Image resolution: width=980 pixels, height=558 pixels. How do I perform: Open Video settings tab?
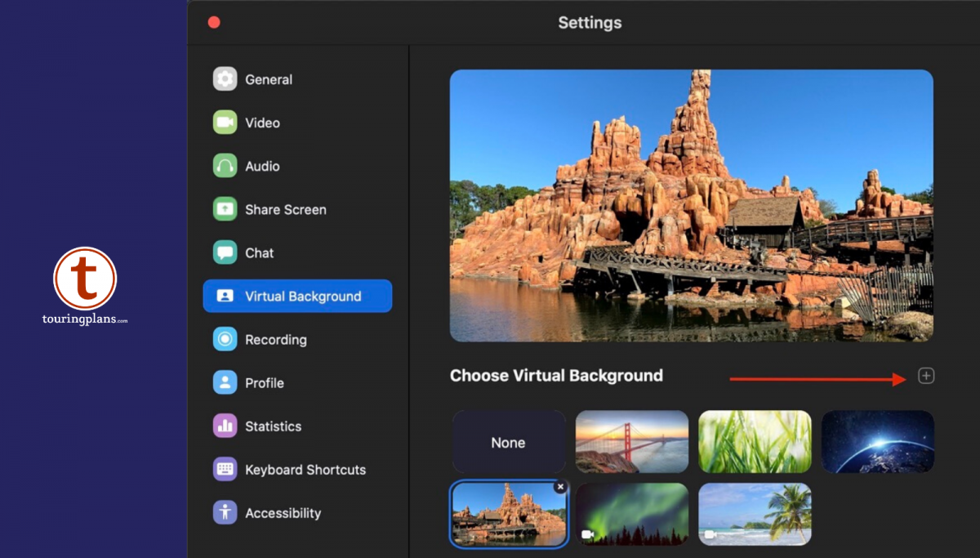[297, 123]
